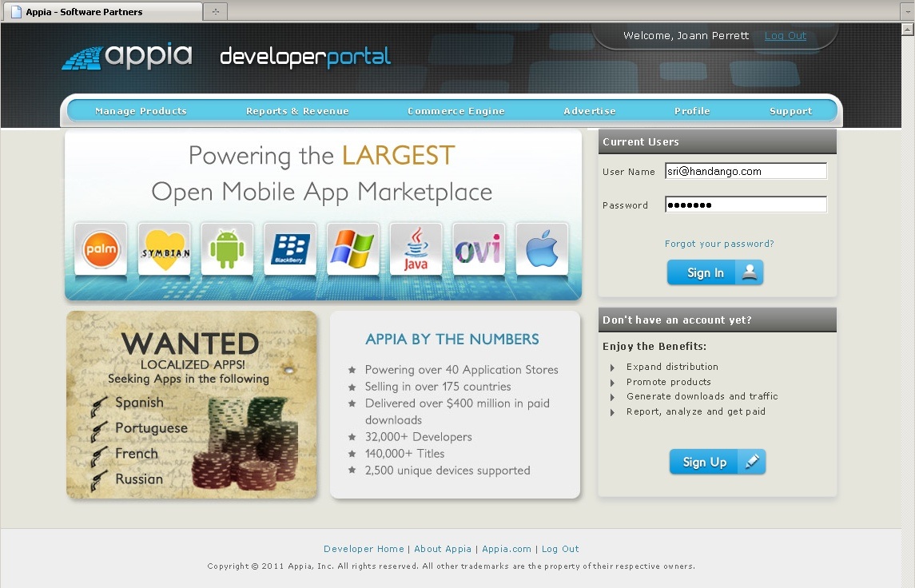Open the Manage Products menu
915x588 pixels.
pos(141,111)
